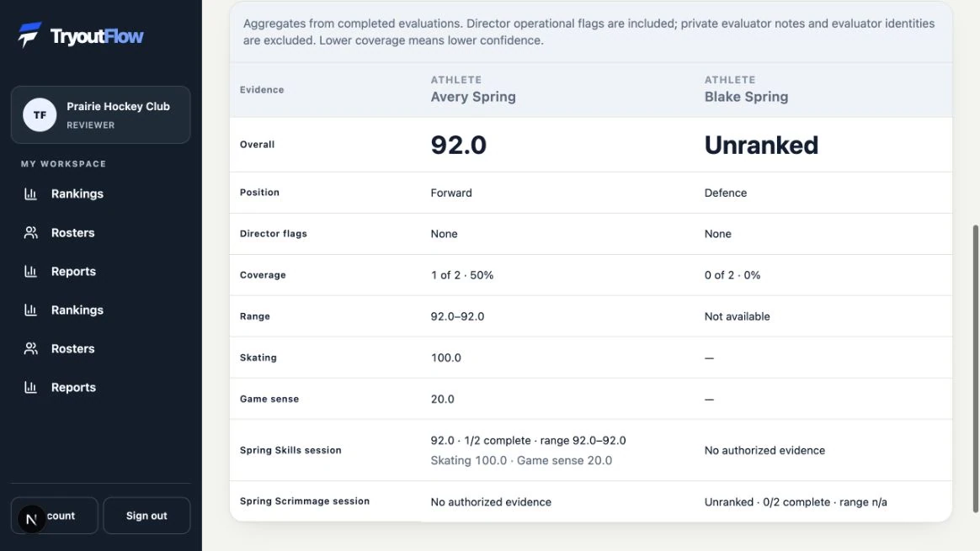Click the Unranked overall value

pyautogui.click(x=761, y=145)
